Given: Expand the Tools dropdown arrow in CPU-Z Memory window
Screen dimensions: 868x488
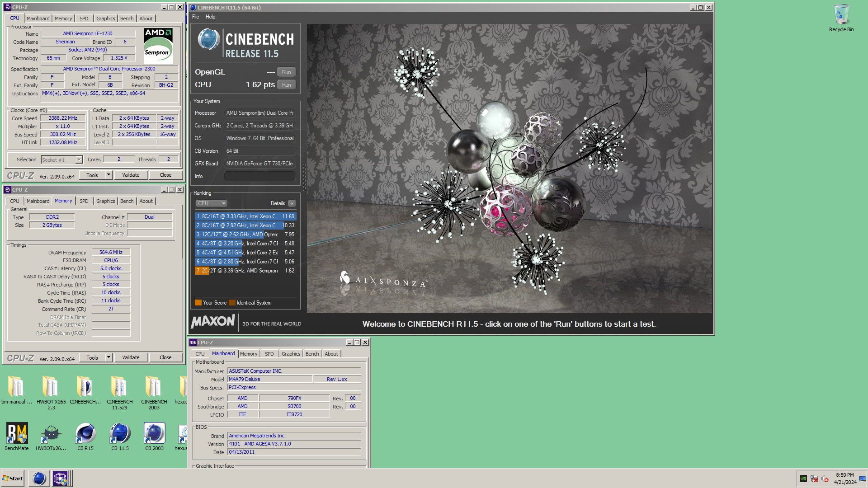Looking at the screenshot, I should [x=108, y=357].
